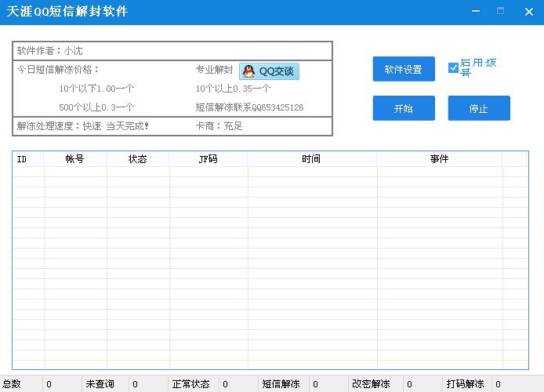Click the 状态 column header

click(x=138, y=159)
